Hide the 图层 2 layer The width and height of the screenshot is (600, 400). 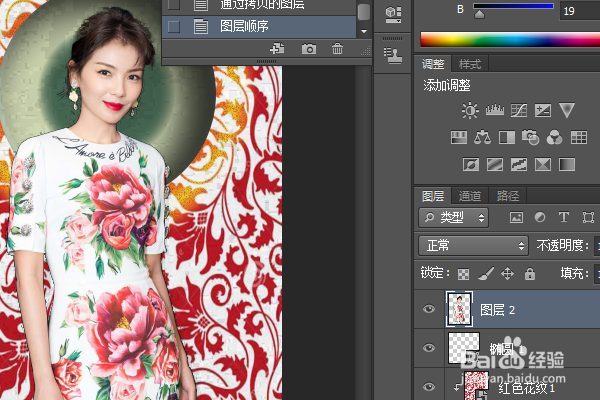click(x=429, y=309)
